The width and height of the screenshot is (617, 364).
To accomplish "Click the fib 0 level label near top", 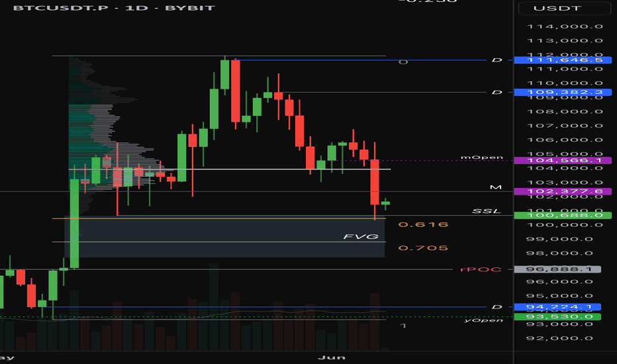I will (x=403, y=62).
